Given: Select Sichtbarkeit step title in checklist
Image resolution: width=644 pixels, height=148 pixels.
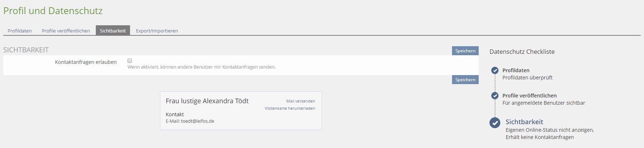Looking at the screenshot, I should pos(524,122).
